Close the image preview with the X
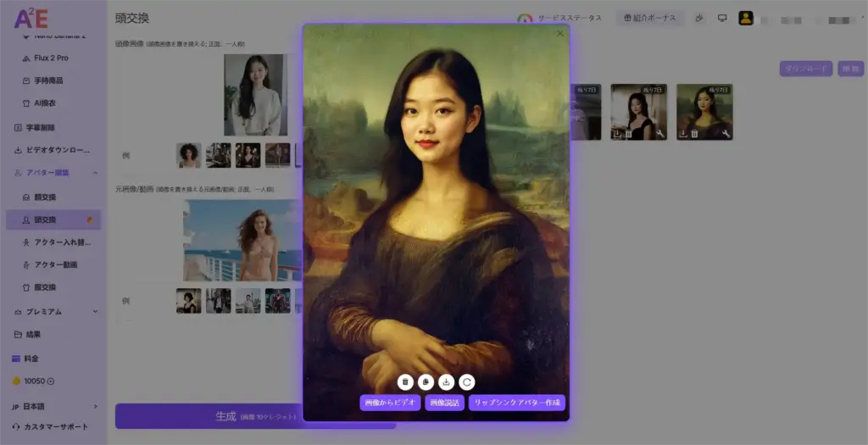Viewport: 868px width, 445px height. pos(559,34)
